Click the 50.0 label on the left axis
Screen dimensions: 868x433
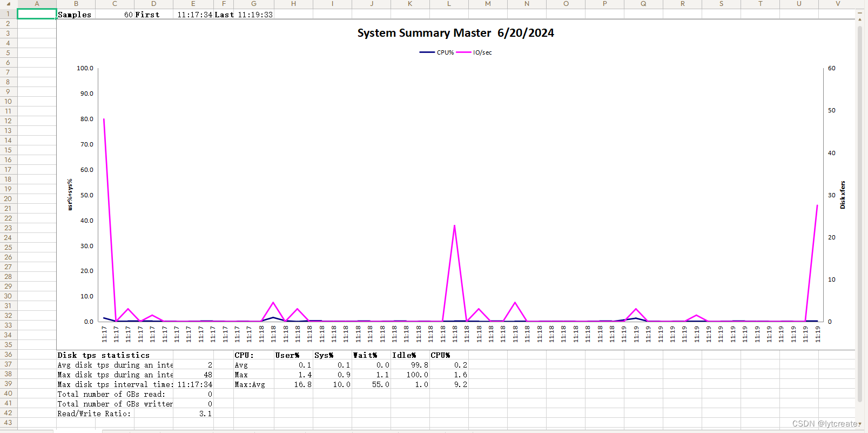click(86, 195)
